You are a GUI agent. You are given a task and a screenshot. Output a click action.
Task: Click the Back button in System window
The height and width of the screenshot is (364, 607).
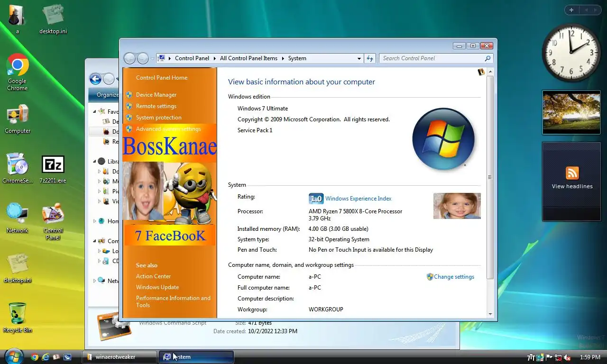[x=129, y=58]
